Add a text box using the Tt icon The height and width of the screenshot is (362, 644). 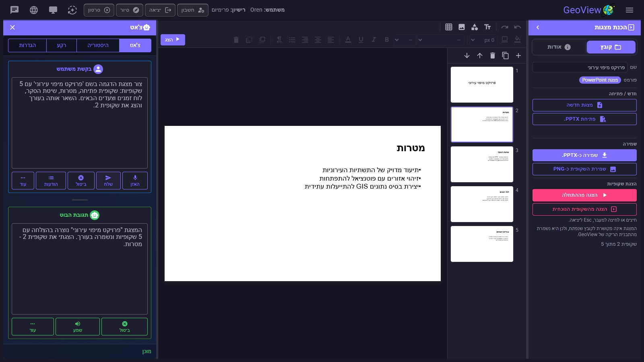[487, 27]
